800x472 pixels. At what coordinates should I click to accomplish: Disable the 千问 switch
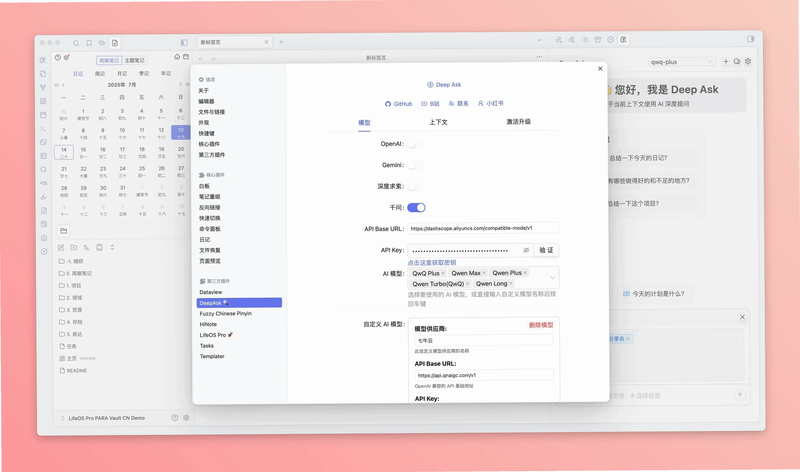tap(416, 207)
